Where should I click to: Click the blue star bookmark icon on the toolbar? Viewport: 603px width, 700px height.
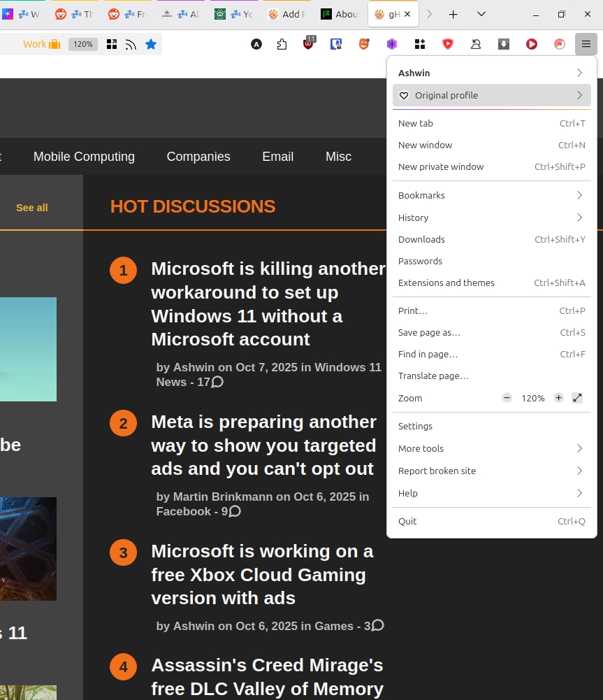coord(151,43)
